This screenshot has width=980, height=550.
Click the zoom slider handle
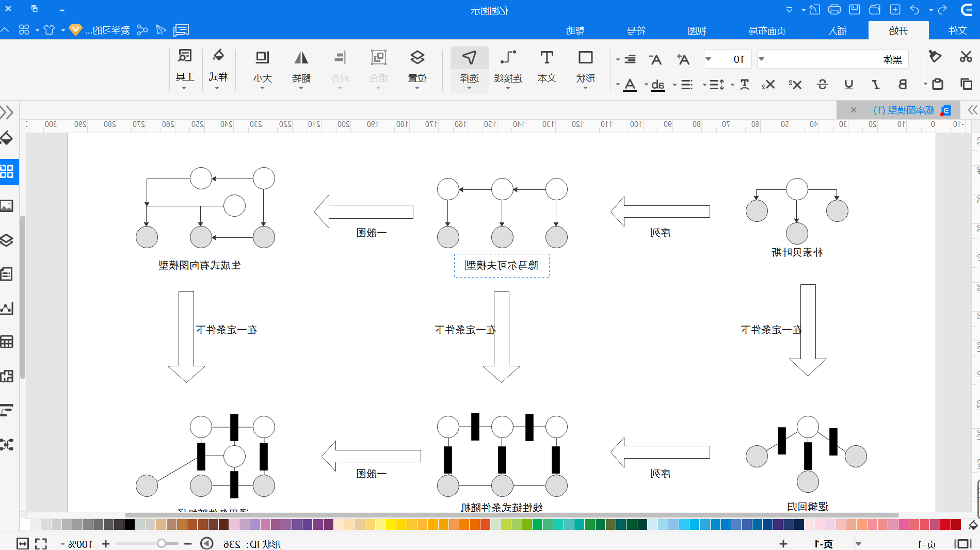pos(162,543)
